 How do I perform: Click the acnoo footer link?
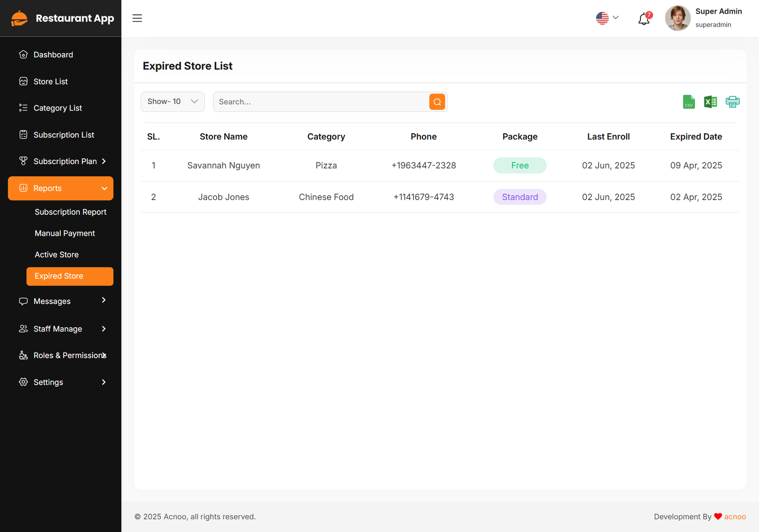(x=735, y=516)
